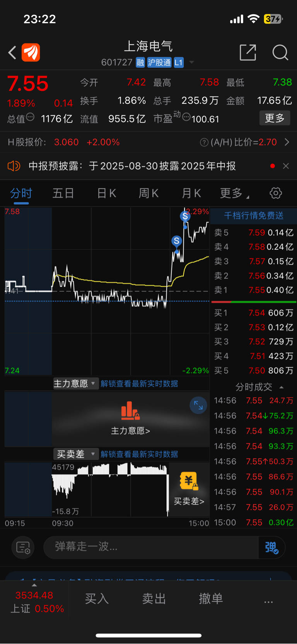This screenshot has width=297, height=644.
Task: Tap the 融 margin trading badge
Action: tap(140, 62)
